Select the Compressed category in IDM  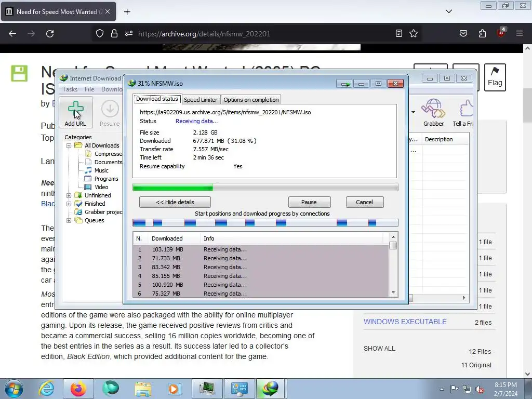click(104, 154)
